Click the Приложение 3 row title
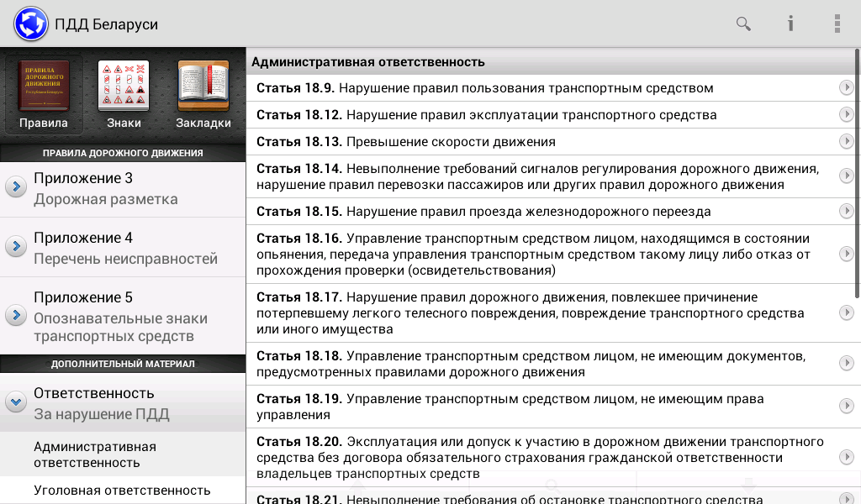 [x=83, y=178]
